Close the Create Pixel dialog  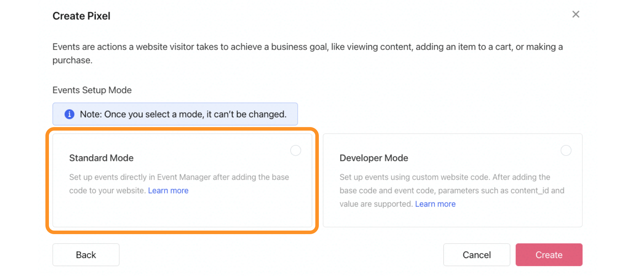pyautogui.click(x=576, y=14)
